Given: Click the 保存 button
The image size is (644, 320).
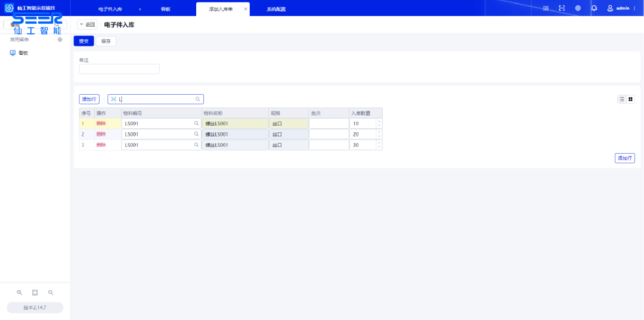Looking at the screenshot, I should (106, 41).
